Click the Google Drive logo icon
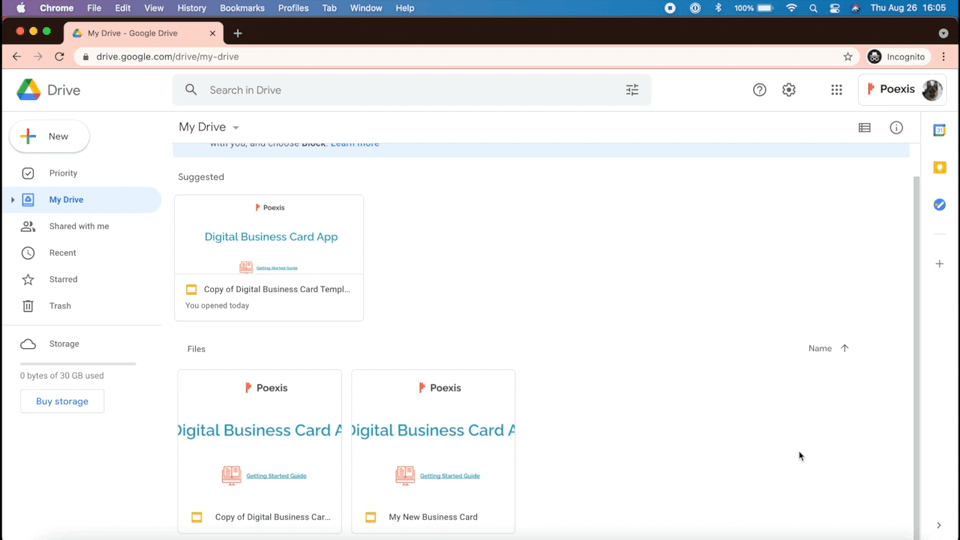Image resolution: width=960 pixels, height=540 pixels. click(x=28, y=90)
